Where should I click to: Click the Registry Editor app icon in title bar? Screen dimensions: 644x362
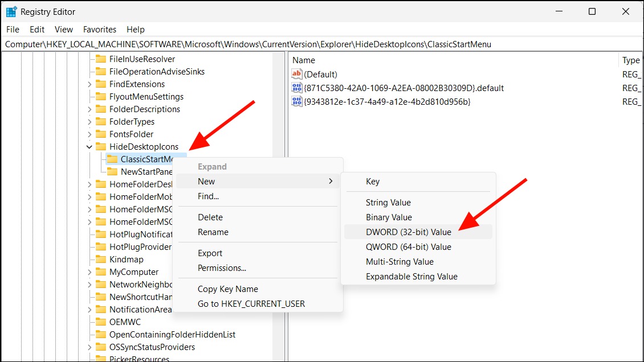(x=11, y=12)
